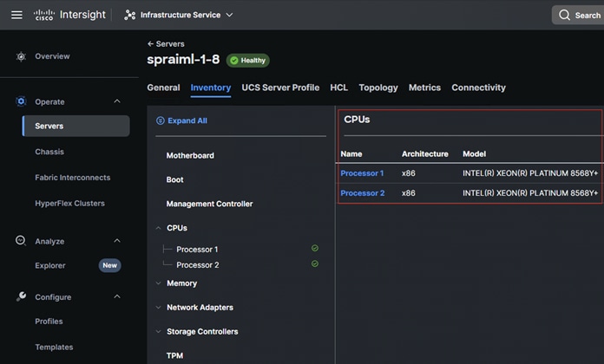Viewport: 604px width, 364px height.
Task: Click Processor 2 model INTEL(R) XEON(R) PLATINUM 8568Y+
Action: coord(530,193)
